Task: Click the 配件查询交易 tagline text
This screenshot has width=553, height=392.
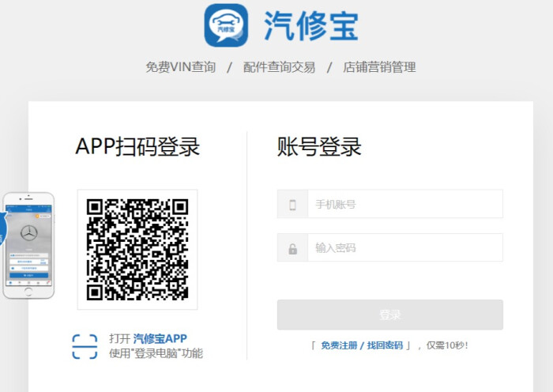Action: 279,66
